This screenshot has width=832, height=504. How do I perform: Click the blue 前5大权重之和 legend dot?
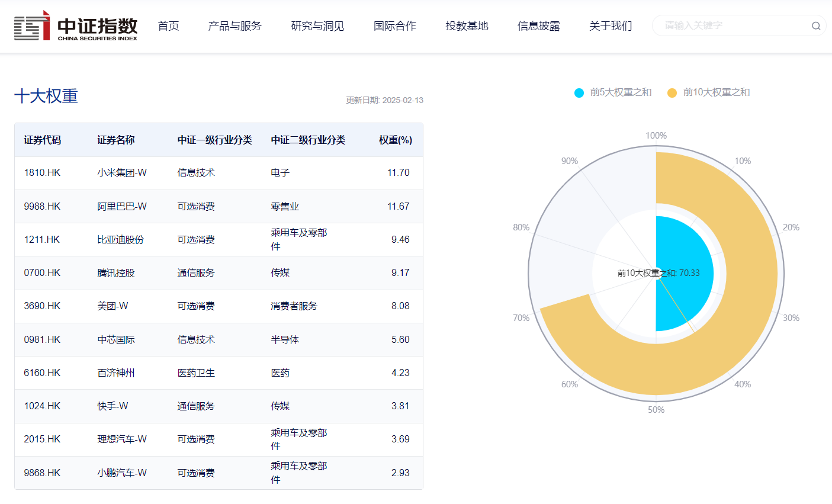pyautogui.click(x=579, y=92)
